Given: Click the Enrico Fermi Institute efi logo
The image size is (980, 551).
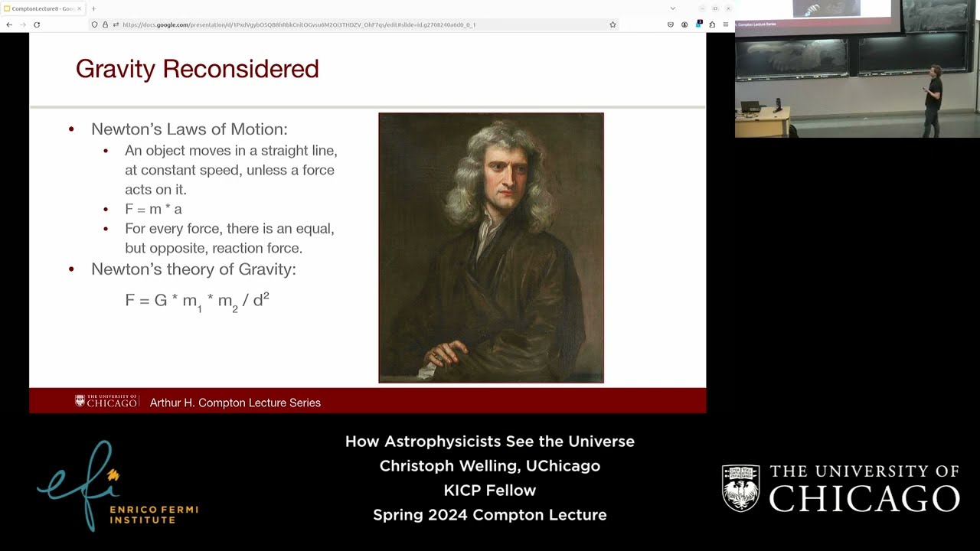Looking at the screenshot, I should click(x=117, y=486).
